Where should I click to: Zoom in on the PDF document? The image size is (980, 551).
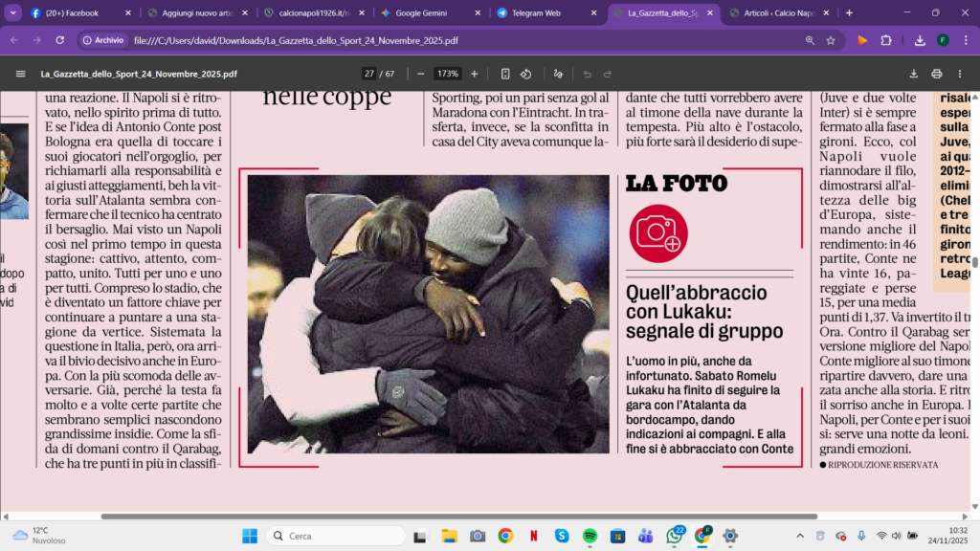[x=475, y=74]
